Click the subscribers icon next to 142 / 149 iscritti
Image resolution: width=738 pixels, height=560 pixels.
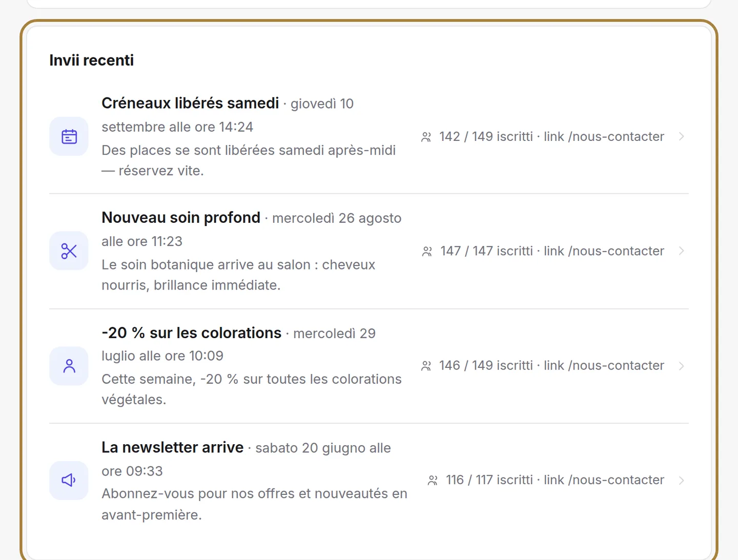pyautogui.click(x=426, y=137)
